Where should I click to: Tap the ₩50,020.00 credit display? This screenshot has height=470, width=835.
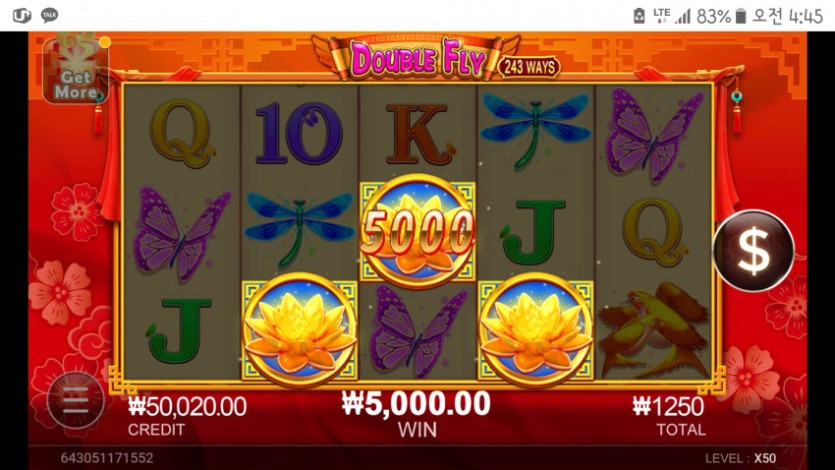coord(187,407)
